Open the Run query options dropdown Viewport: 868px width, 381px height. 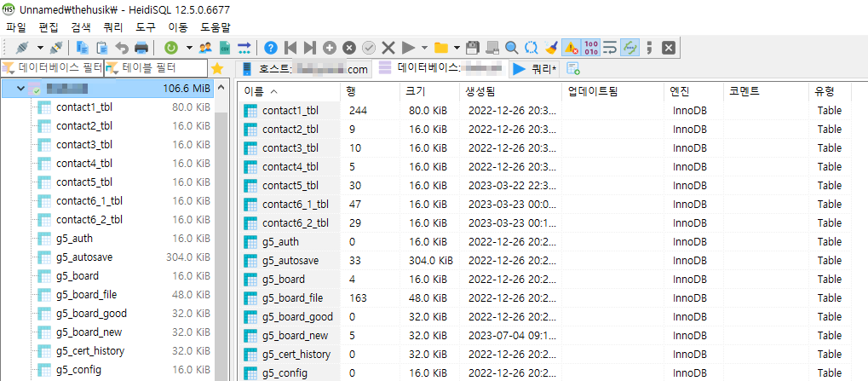424,48
